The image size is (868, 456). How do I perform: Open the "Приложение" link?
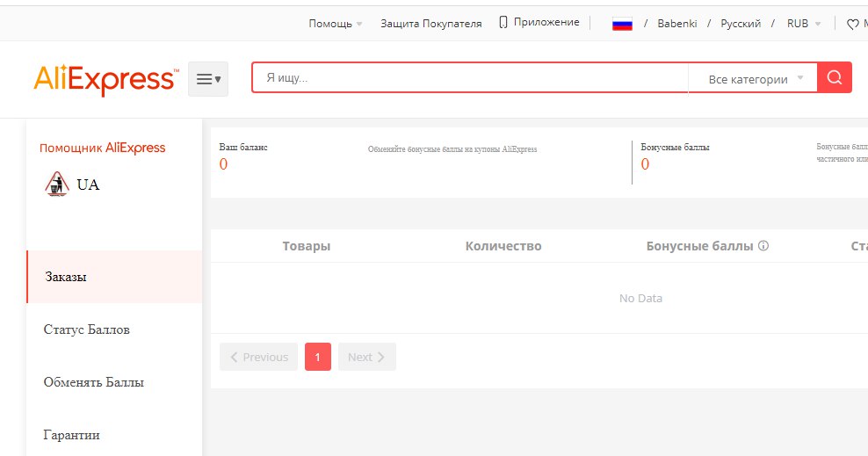(x=546, y=23)
